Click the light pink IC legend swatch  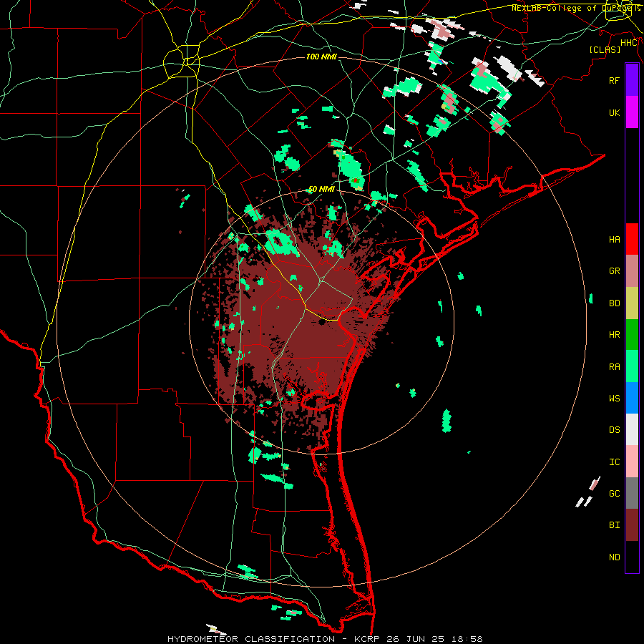(x=632, y=462)
